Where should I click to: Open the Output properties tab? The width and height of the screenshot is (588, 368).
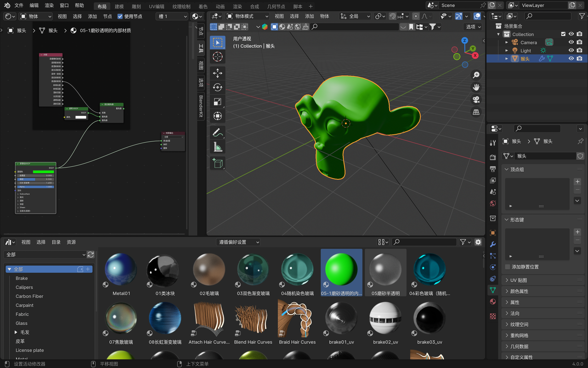coord(493,169)
